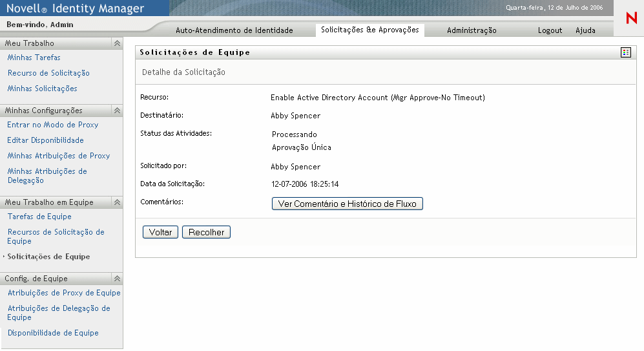Select Editar Disponibilidade link
The image size is (644, 351).
pos(45,140)
